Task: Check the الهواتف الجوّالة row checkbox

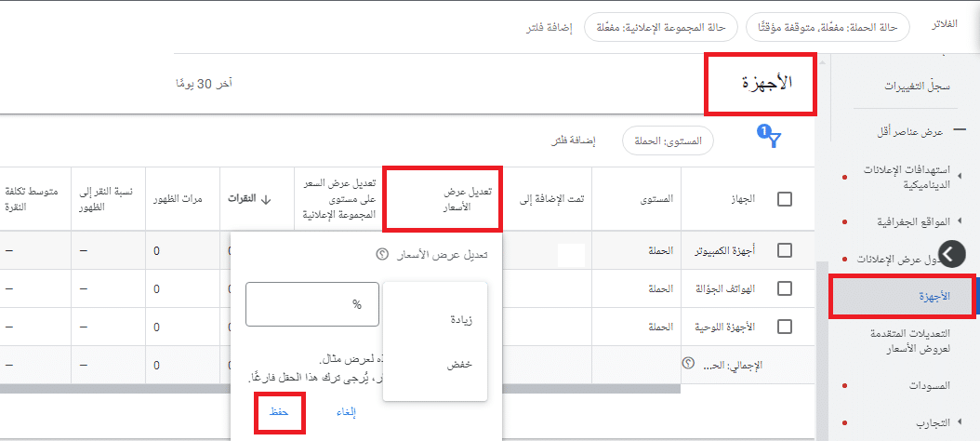Action: pos(785,288)
